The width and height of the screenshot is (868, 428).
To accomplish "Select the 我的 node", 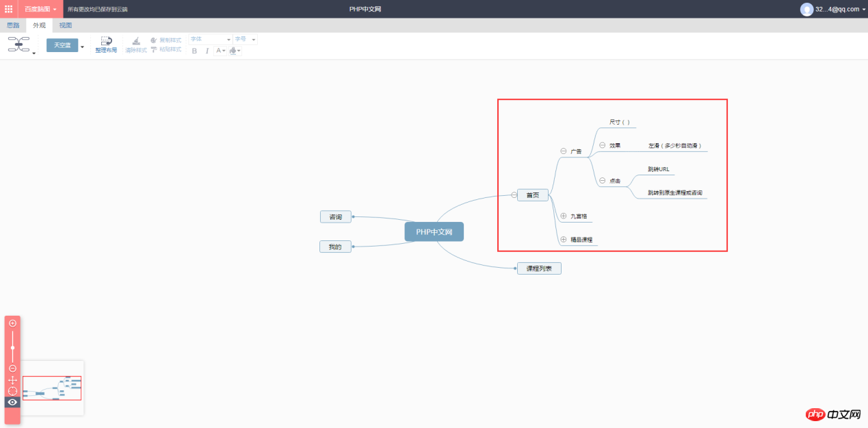I will 335,247.
